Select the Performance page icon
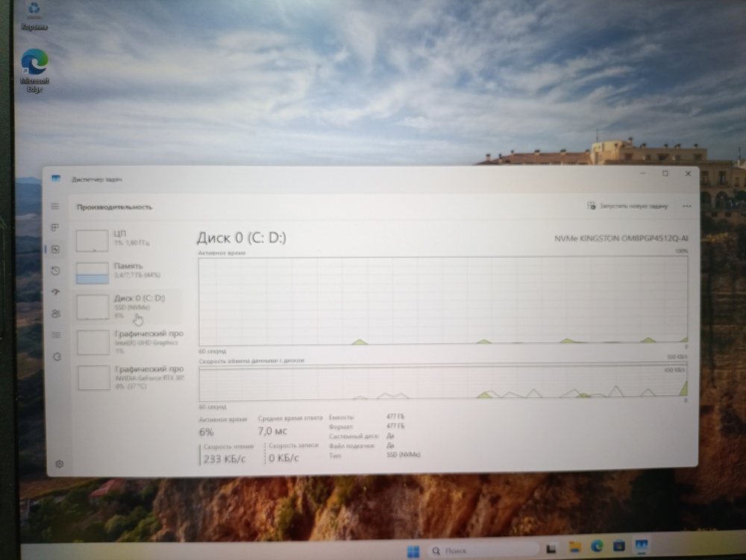 coord(55,249)
